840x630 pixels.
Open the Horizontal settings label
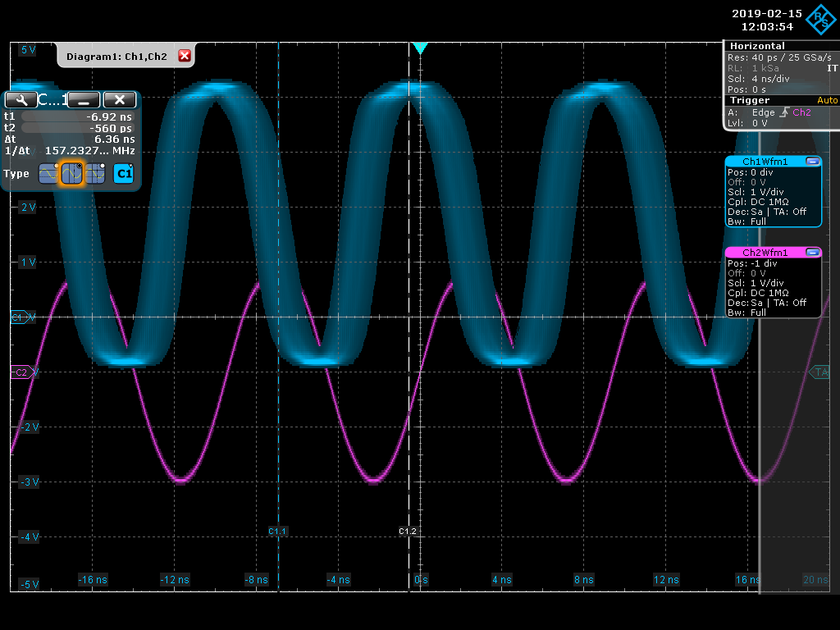point(756,46)
